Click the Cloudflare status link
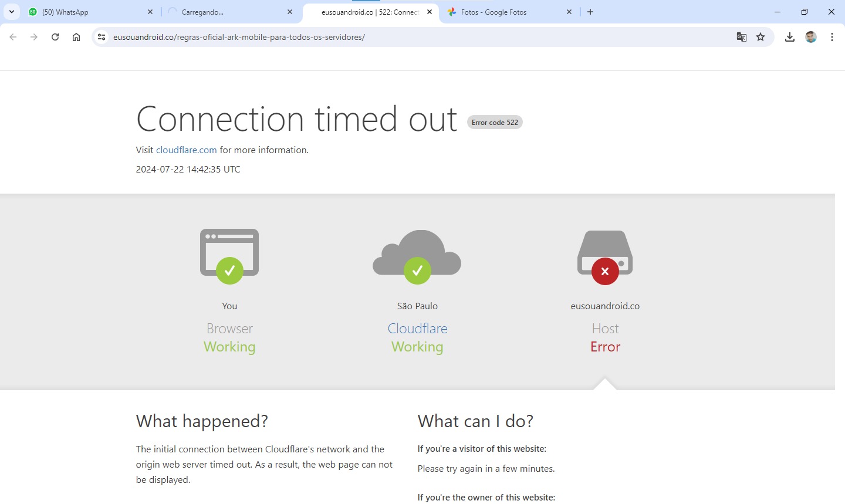Screen dimensions: 845x504 [417, 329]
